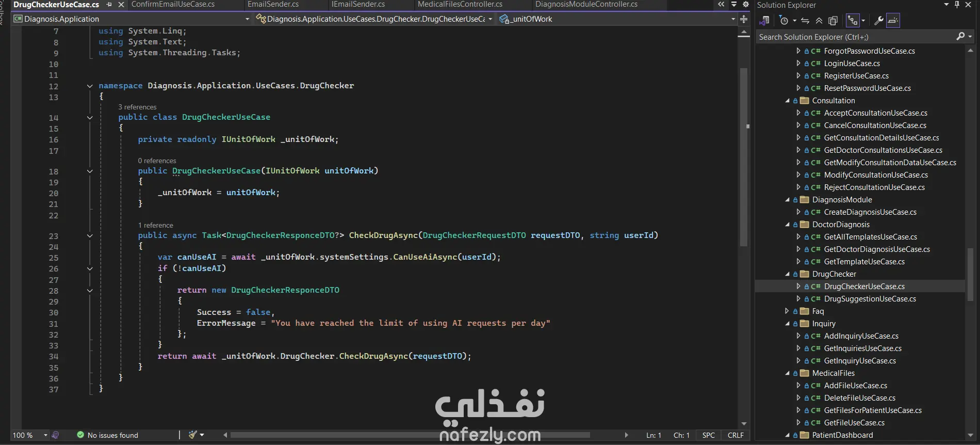The width and height of the screenshot is (980, 445).
Task: Switch to the MedicalFilesController.cs tab
Action: point(460,4)
